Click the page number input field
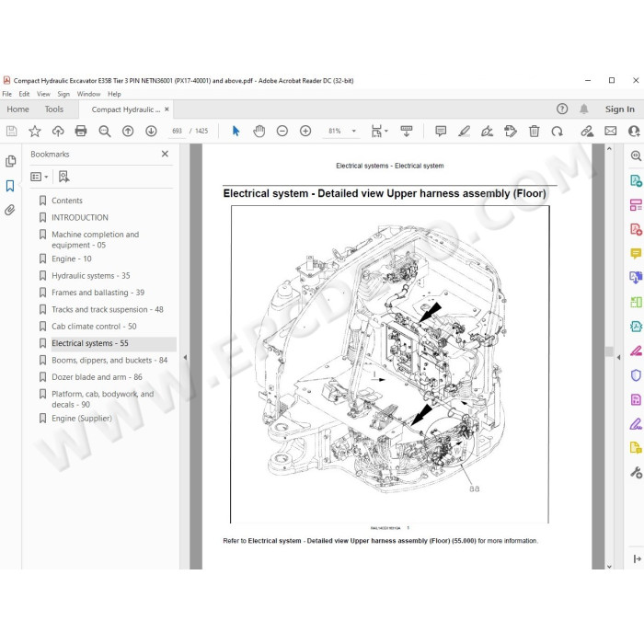 (x=177, y=131)
